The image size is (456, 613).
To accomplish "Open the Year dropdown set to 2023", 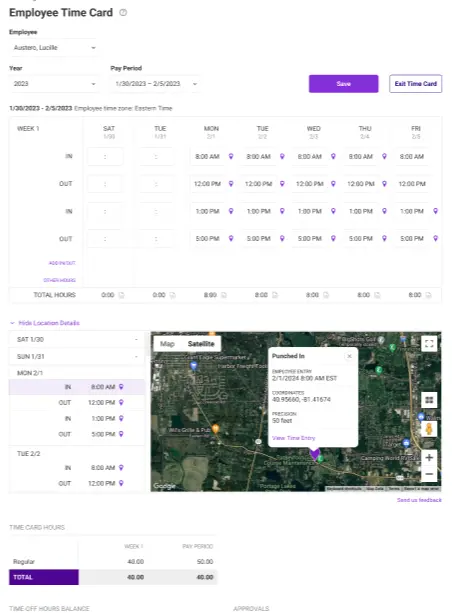I will [54, 84].
